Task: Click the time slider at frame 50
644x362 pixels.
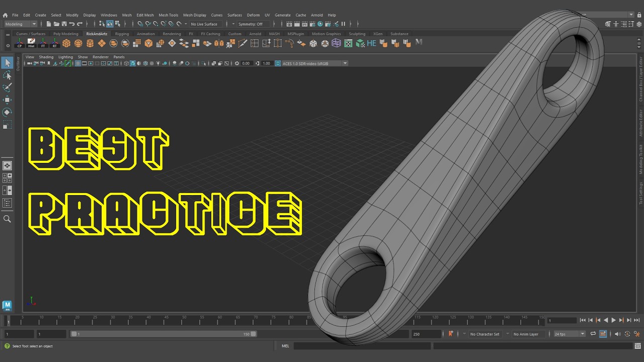Action: click(184, 320)
